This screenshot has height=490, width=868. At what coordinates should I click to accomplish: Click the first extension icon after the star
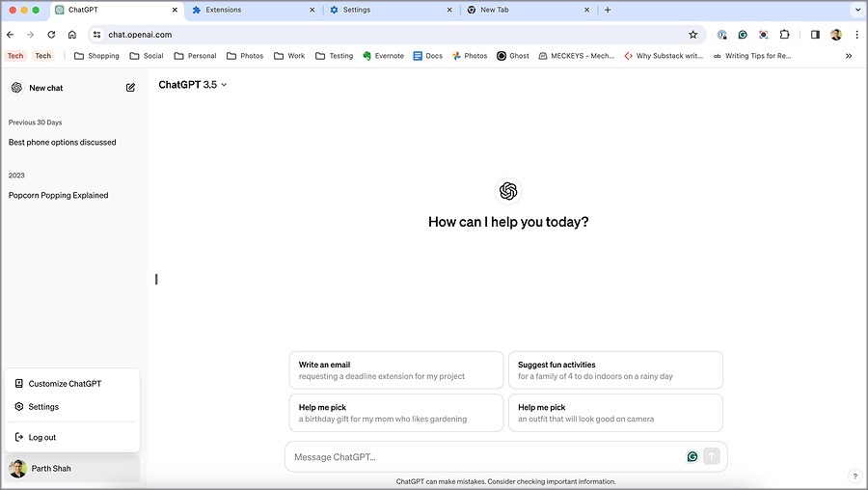721,35
